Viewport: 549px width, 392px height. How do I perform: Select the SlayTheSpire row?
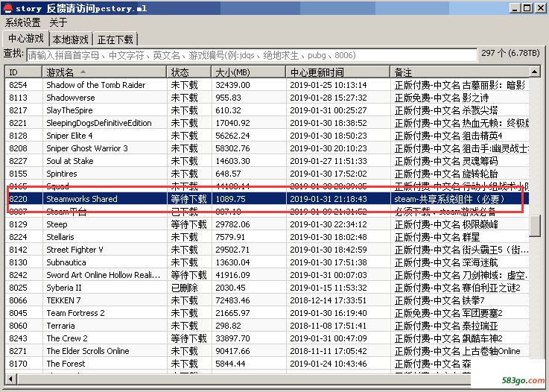[267, 110]
